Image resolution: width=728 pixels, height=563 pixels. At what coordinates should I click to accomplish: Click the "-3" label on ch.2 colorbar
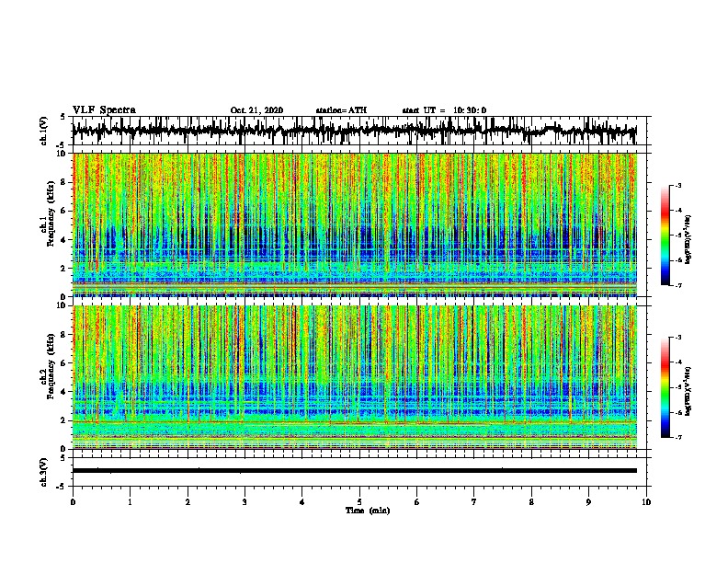(678, 338)
